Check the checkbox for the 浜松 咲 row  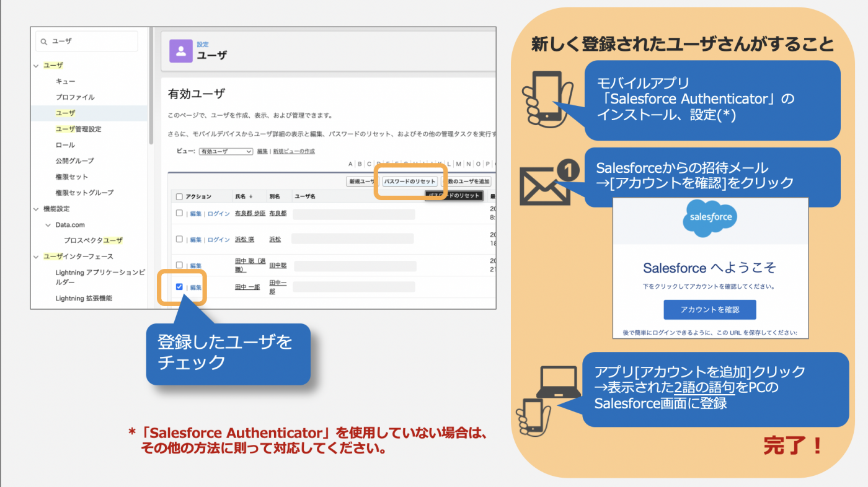click(x=179, y=239)
